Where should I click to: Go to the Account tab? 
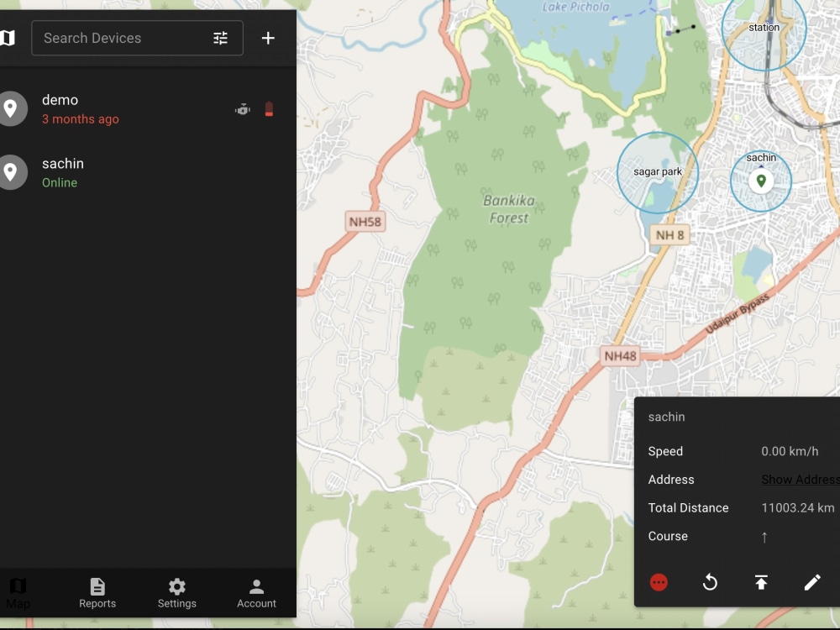255,592
